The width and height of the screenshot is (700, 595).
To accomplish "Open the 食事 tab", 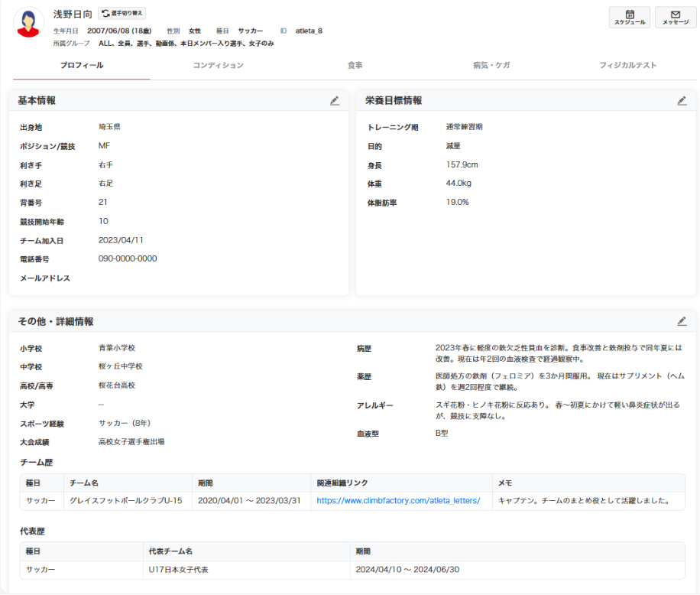I will click(355, 66).
